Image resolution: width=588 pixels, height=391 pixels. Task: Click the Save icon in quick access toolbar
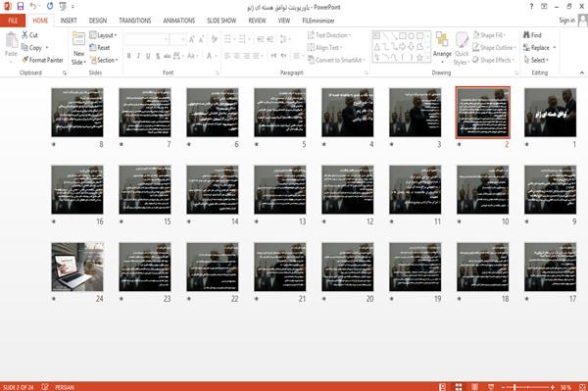[x=21, y=7]
